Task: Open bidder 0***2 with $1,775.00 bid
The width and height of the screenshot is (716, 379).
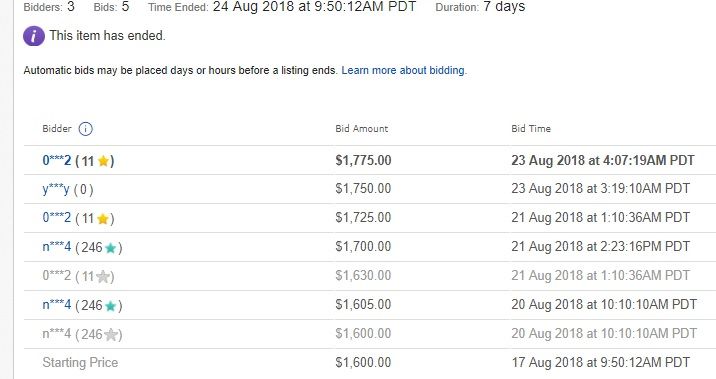Action: coord(57,160)
